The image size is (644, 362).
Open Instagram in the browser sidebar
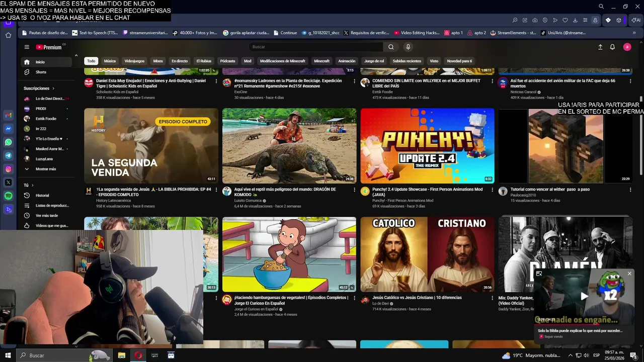coord(8,169)
